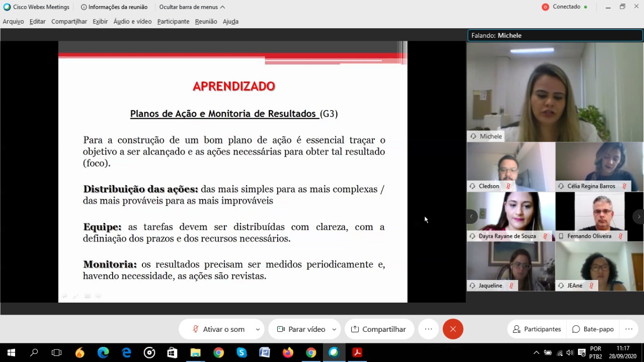Select Michele's video thumbnail
The width and height of the screenshot is (644, 362).
(554, 92)
